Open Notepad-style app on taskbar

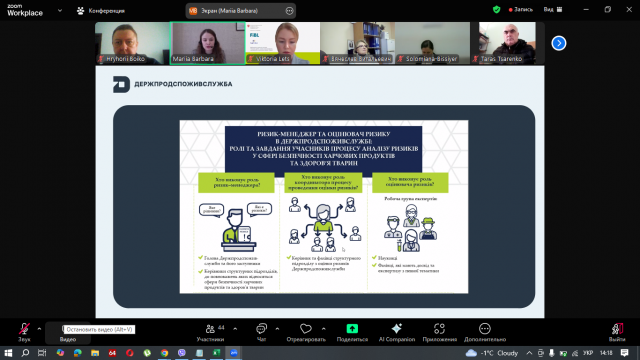pos(199,353)
